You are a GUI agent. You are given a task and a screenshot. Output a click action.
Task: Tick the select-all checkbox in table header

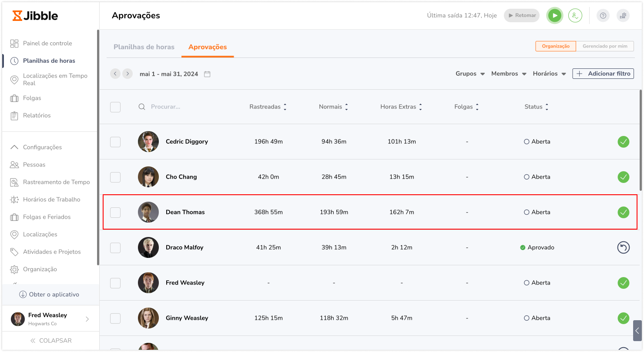115,107
